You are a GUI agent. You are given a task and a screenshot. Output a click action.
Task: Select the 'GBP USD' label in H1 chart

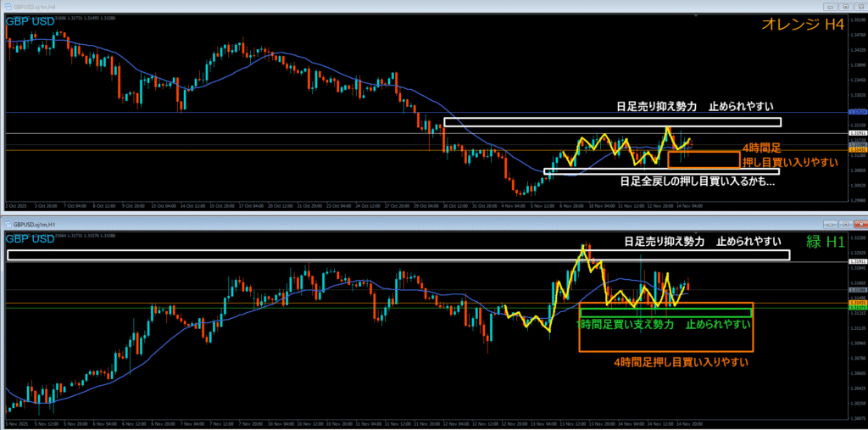coord(30,239)
